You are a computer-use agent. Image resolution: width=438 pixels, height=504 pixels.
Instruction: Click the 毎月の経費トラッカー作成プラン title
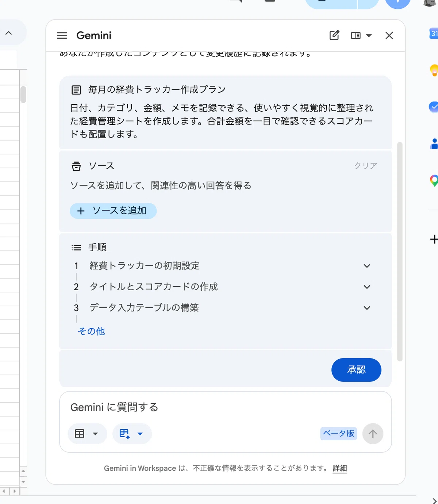point(157,89)
